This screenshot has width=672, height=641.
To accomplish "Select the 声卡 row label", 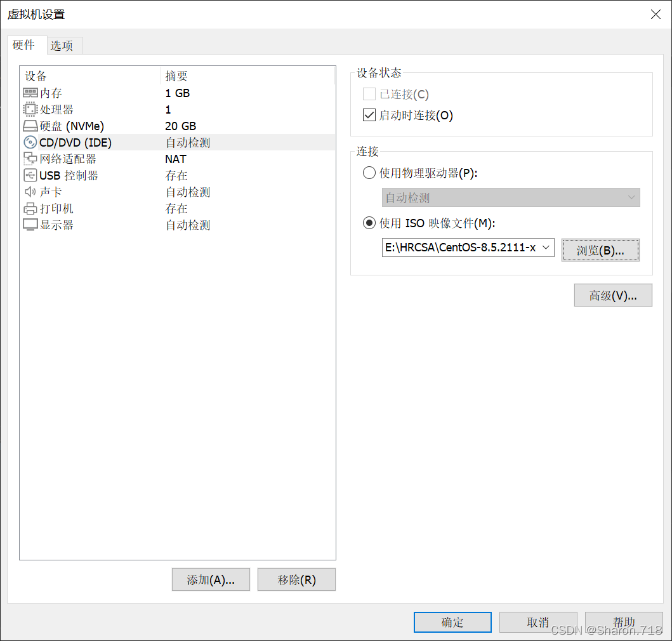I will click(x=51, y=192).
